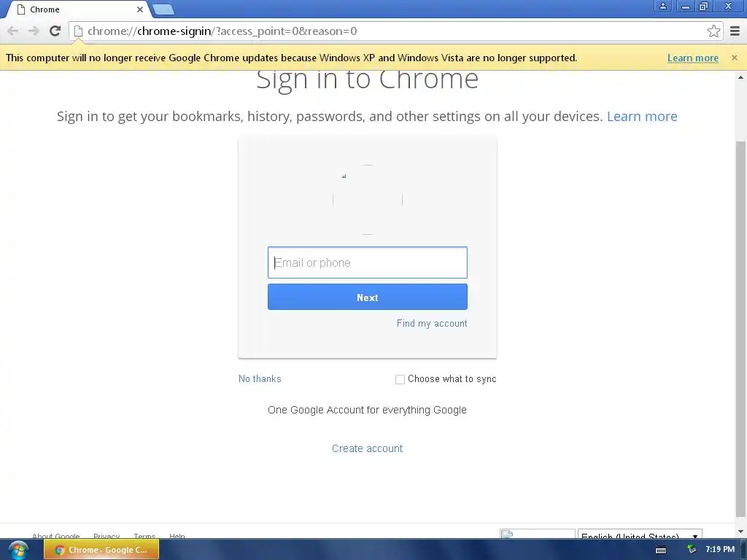
Task: Restore down the Chrome window
Action: tap(703, 6)
